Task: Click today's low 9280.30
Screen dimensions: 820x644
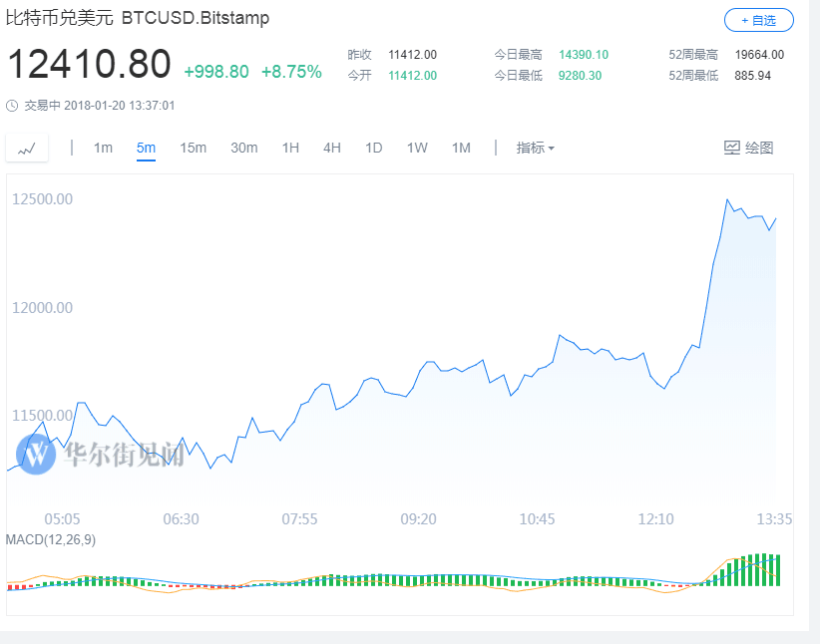Action: point(580,76)
